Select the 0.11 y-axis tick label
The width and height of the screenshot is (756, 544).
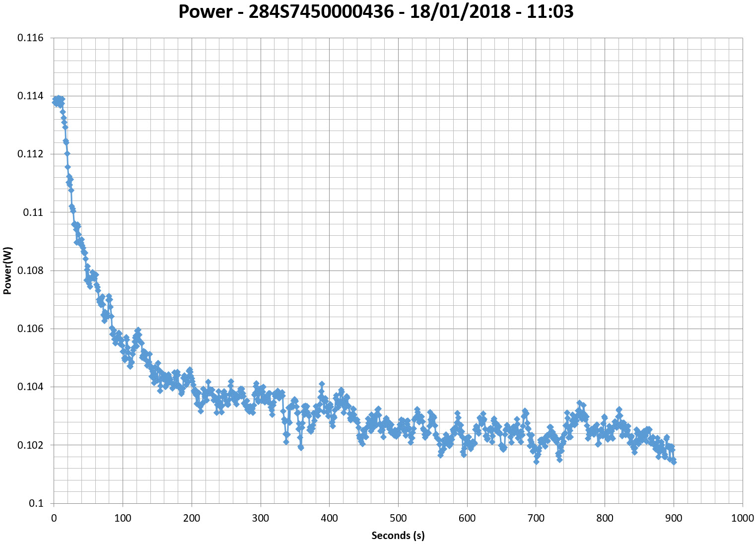(x=33, y=212)
